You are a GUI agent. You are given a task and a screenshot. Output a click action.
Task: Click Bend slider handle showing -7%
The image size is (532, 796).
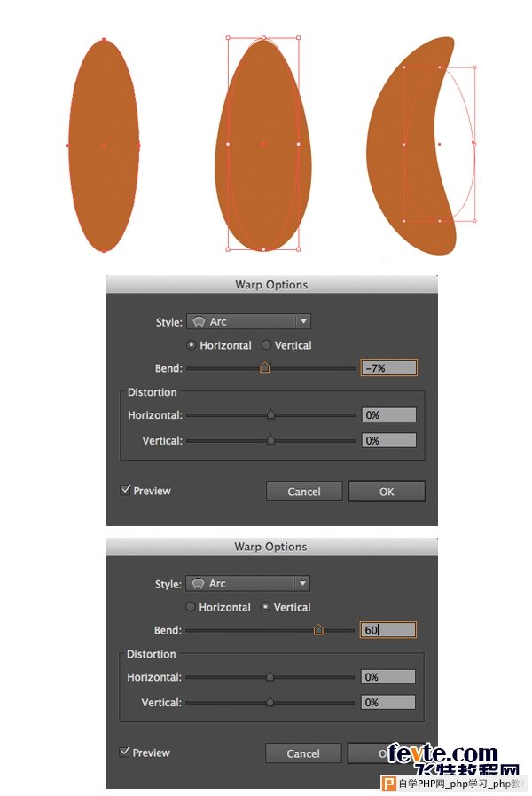(x=265, y=367)
